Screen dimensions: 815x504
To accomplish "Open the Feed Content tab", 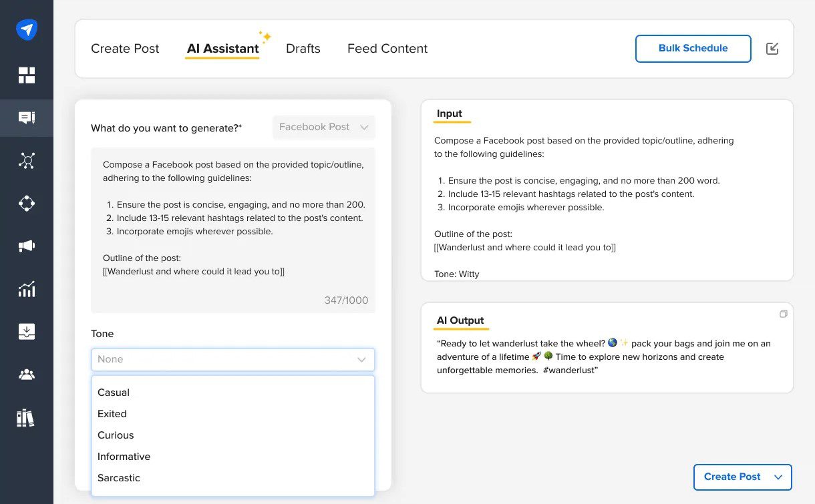I will pyautogui.click(x=387, y=48).
